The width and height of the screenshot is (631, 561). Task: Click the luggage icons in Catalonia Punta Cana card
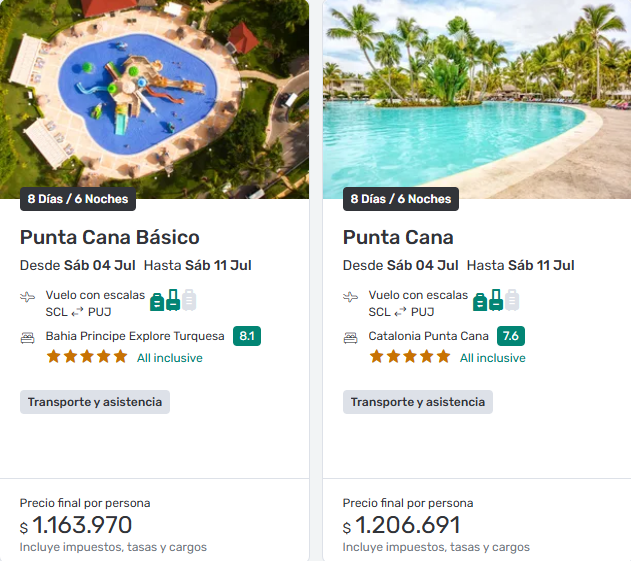tap(496, 300)
